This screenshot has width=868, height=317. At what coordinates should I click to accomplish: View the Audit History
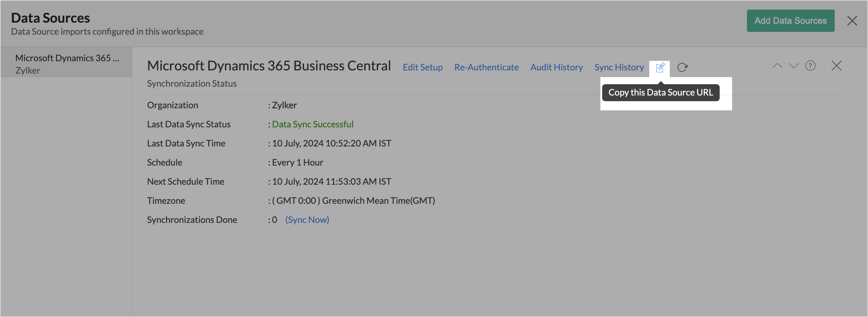click(556, 67)
